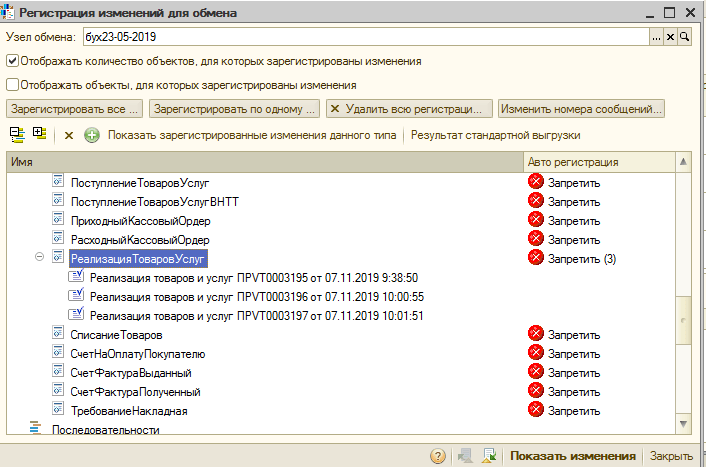Open the Узел обмена selection ellipsis button
Image resolution: width=706 pixels, height=467 pixels.
pos(656,37)
